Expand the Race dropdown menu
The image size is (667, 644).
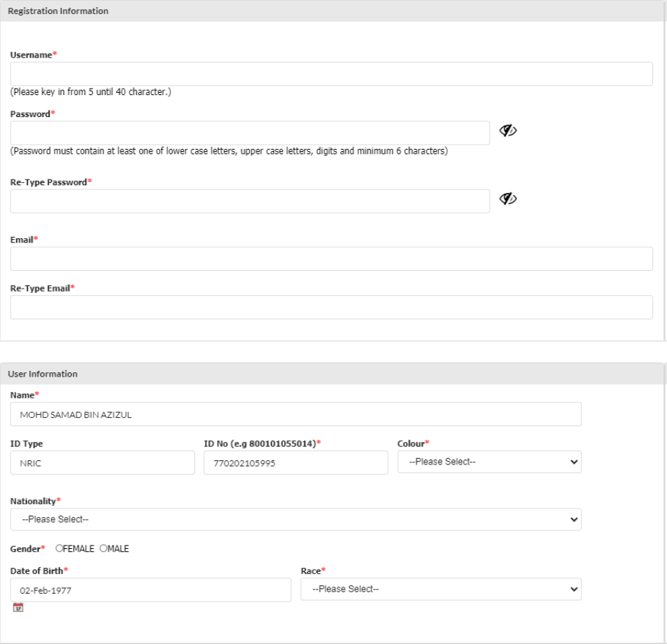point(441,589)
